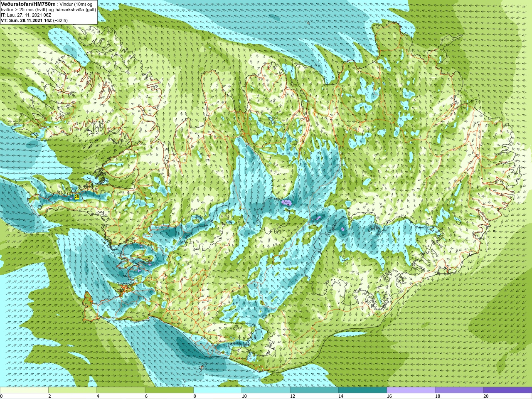Click the legend label '10'
532x399 pixels.
[244, 396]
